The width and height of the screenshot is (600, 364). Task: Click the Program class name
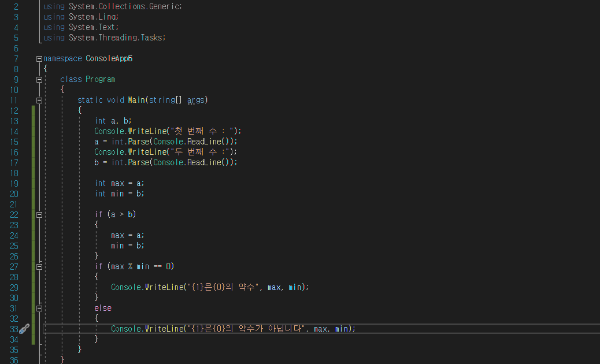100,79
